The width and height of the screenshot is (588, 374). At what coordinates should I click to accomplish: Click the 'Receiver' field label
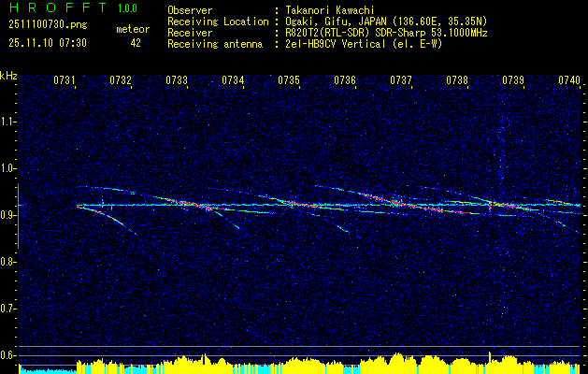point(190,33)
